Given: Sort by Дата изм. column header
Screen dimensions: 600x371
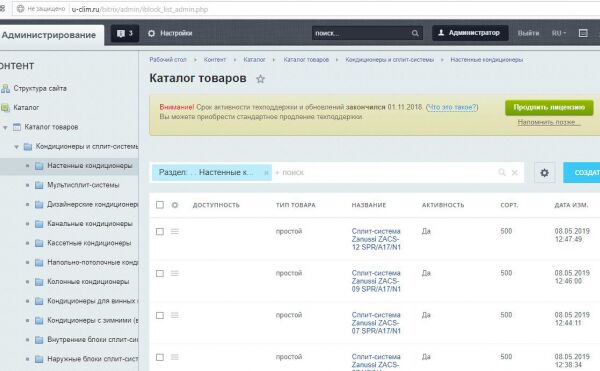Looking at the screenshot, I should point(571,205).
